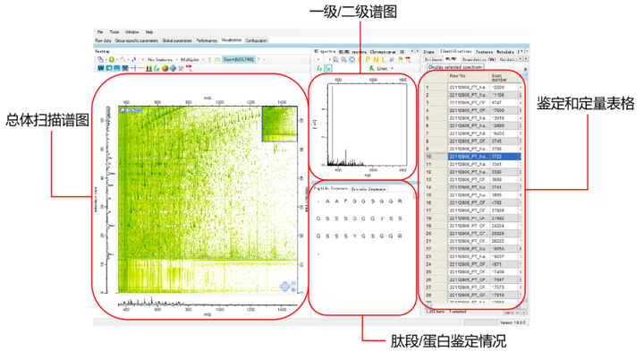Open the color wheel picker icon

click(165, 68)
